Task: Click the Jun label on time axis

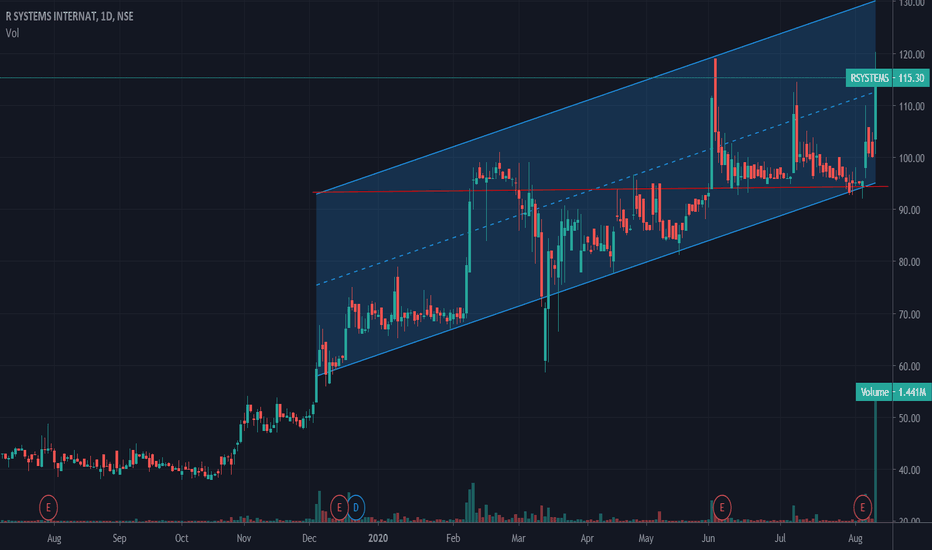Action: pos(708,538)
